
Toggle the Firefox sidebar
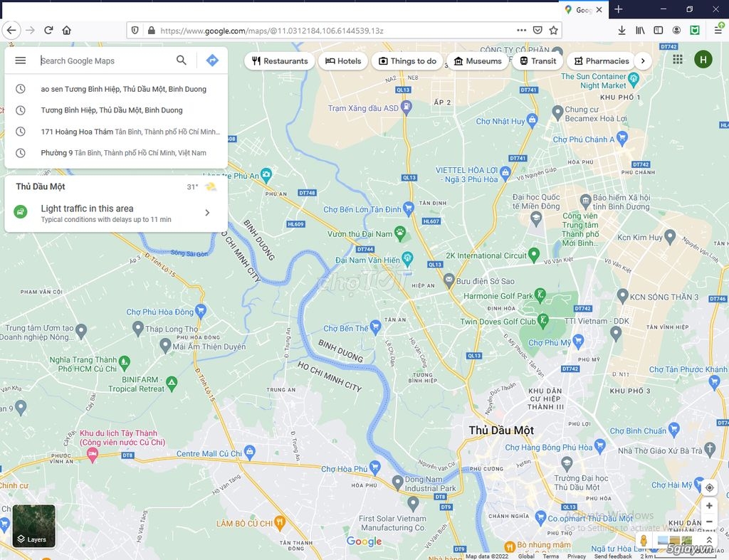659,30
